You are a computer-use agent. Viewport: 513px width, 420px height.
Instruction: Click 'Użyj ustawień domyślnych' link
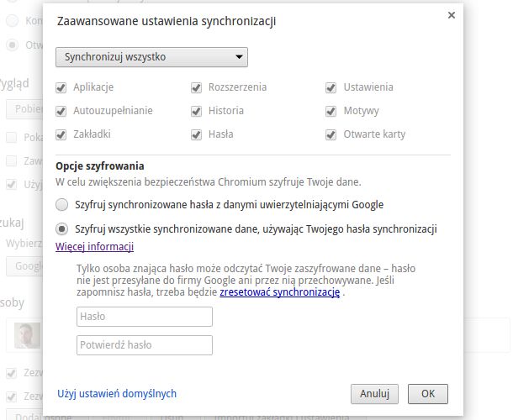[116, 393]
